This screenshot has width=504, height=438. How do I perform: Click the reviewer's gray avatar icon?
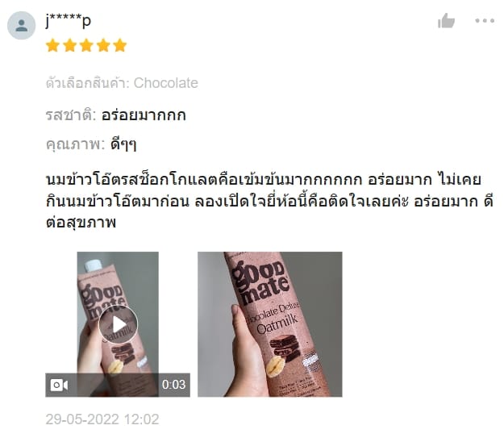tap(22, 25)
